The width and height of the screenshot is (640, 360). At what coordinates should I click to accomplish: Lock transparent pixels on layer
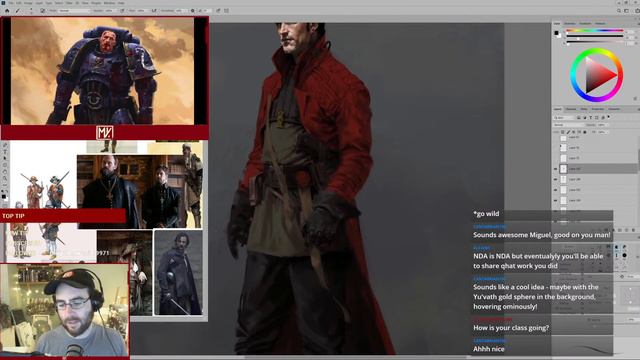(562, 132)
